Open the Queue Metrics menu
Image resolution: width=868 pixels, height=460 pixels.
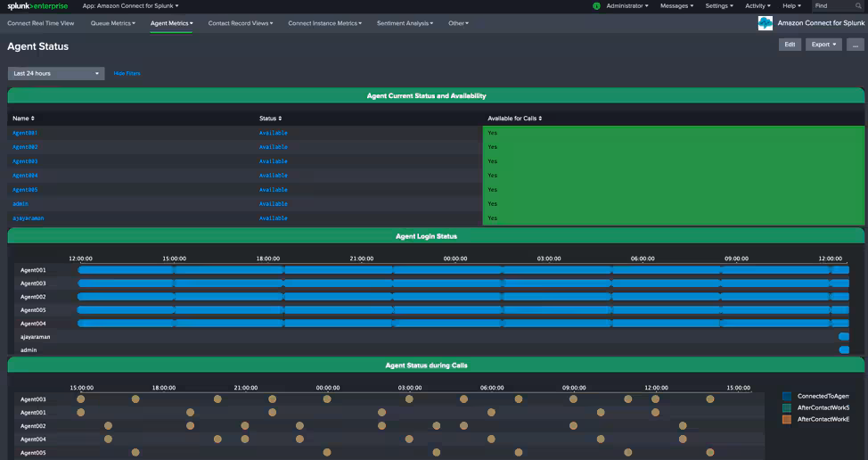(113, 23)
